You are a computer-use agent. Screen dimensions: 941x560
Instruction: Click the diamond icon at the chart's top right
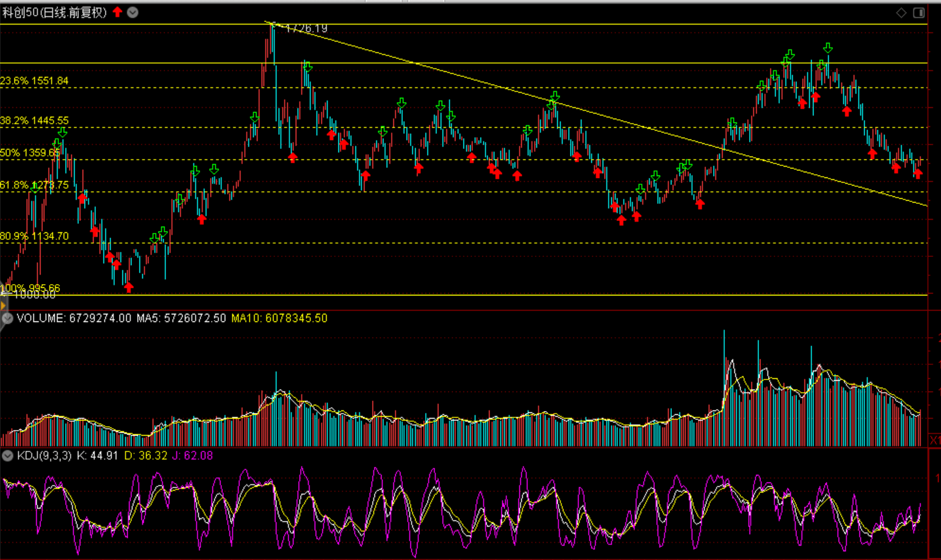[901, 13]
